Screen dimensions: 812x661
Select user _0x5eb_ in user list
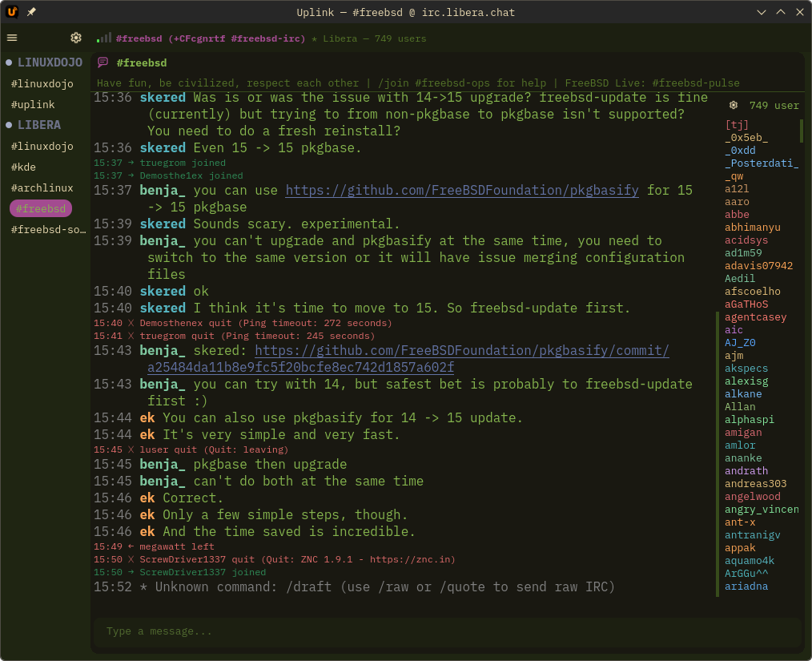(x=746, y=138)
